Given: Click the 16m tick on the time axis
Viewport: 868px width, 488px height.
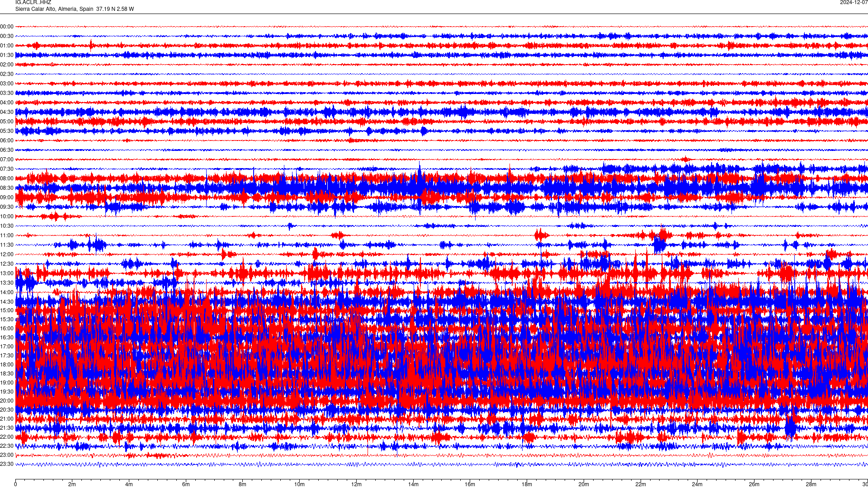Looking at the screenshot, I should pyautogui.click(x=470, y=484).
